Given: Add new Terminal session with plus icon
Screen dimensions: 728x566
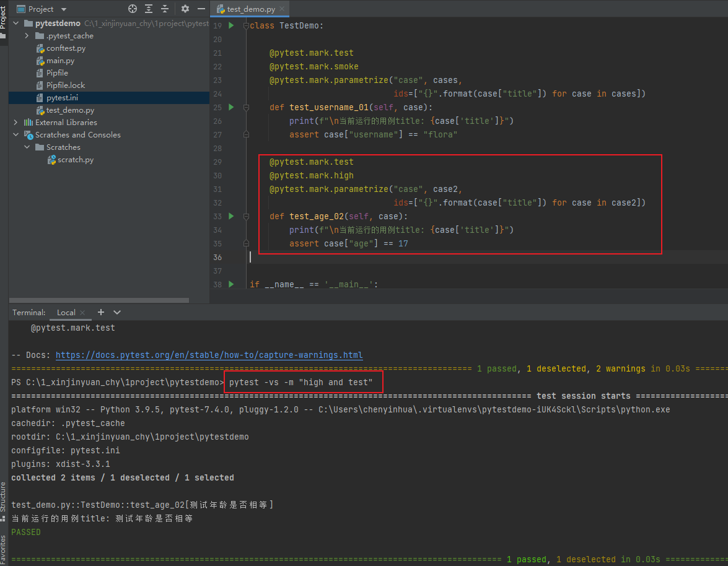Looking at the screenshot, I should coord(100,312).
